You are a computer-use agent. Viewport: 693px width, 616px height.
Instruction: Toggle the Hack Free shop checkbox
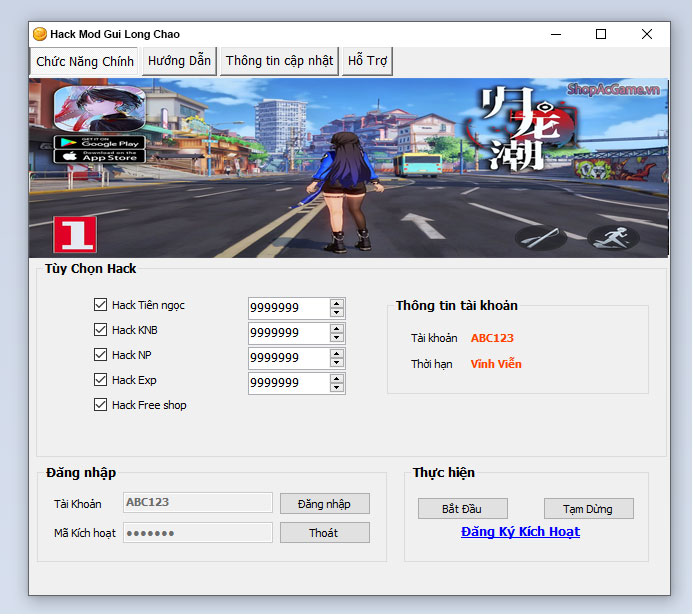100,405
